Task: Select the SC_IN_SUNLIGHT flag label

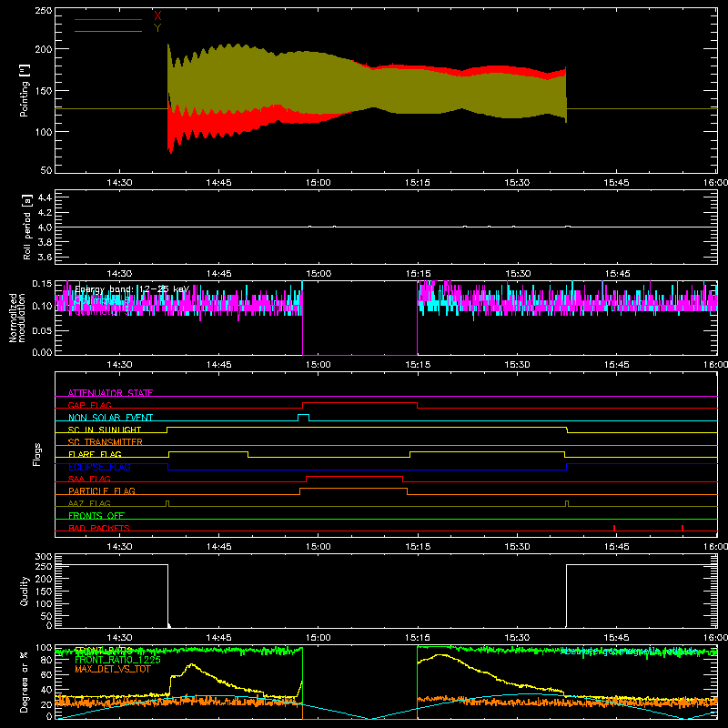Action: [x=105, y=430]
